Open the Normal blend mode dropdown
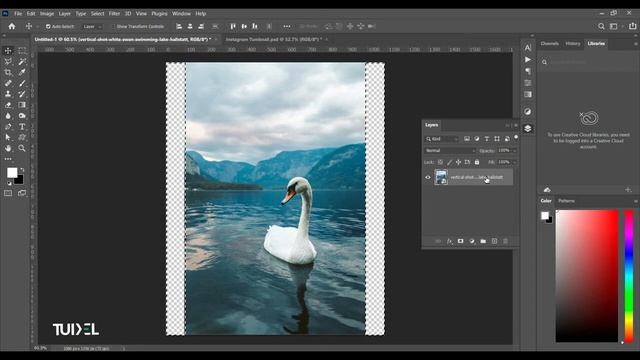Screen dimensions: 640x360 [450, 151]
